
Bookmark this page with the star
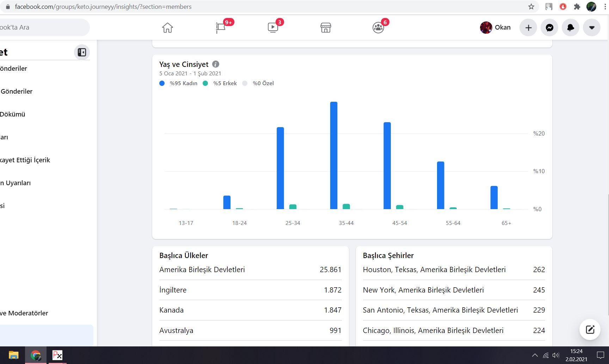tap(531, 7)
